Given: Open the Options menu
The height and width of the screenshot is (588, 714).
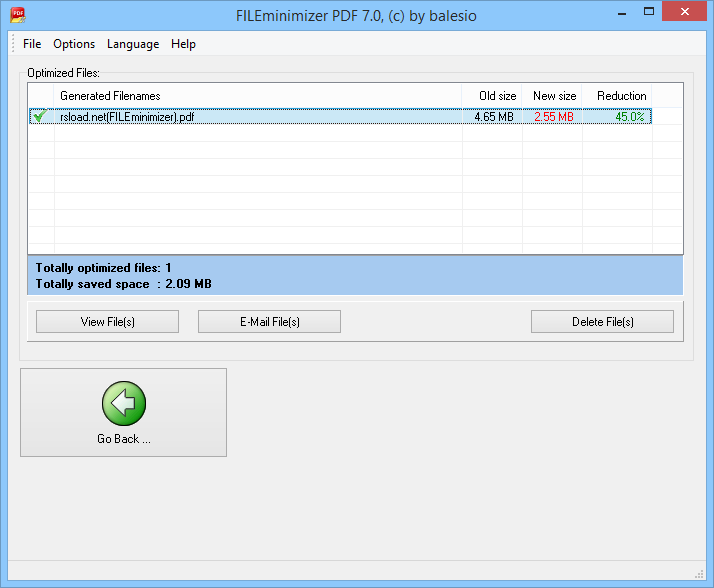Looking at the screenshot, I should tap(74, 44).
